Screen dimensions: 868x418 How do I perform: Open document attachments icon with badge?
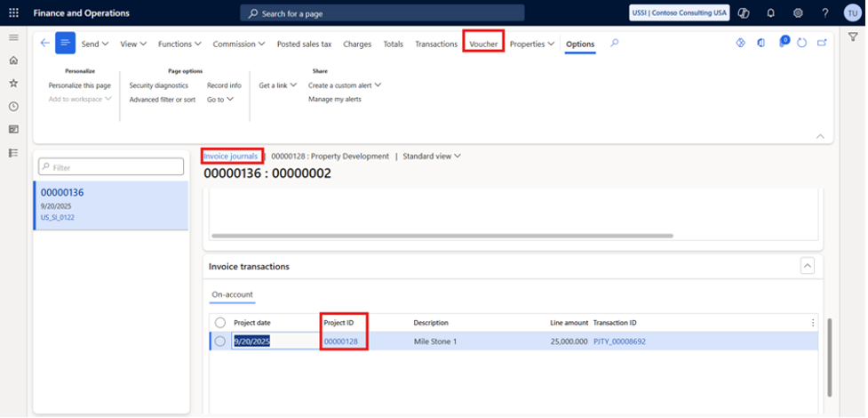[x=784, y=42]
